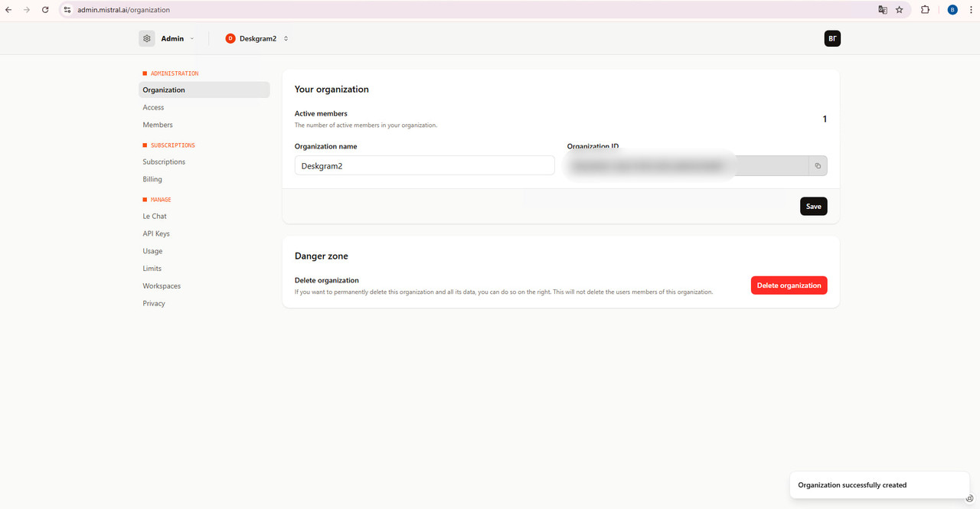
Task: Click the small icon at bottom-right corner
Action: tap(970, 498)
